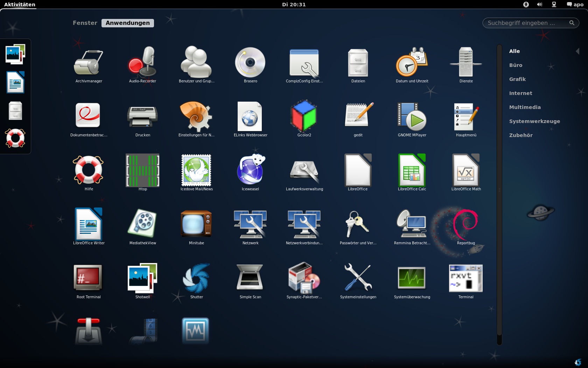Open Einstellungen für Nepomuk icon
Image resolution: width=588 pixels, height=368 pixels.
196,119
